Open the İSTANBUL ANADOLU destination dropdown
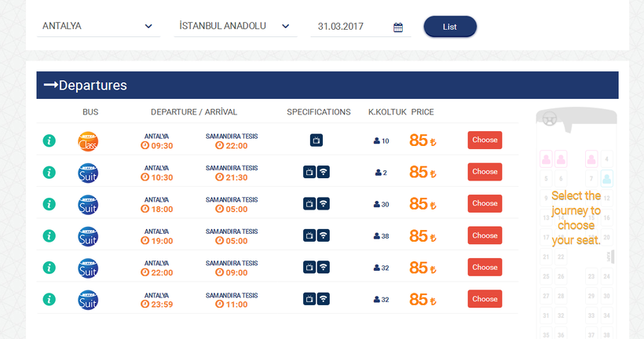Image resolution: width=644 pixels, height=339 pixels. 234,26
